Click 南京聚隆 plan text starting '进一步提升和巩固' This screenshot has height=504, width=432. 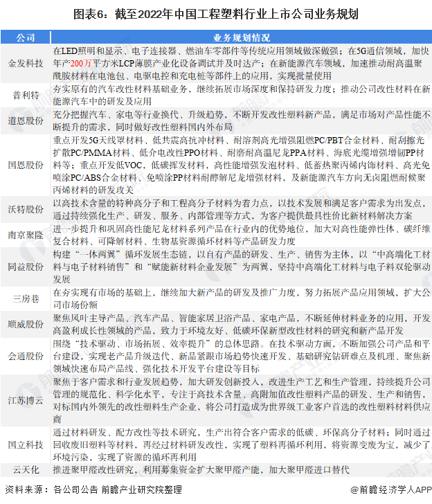(241, 235)
